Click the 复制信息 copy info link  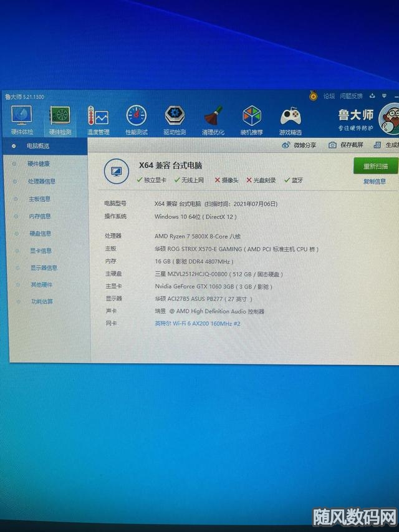coord(375,181)
